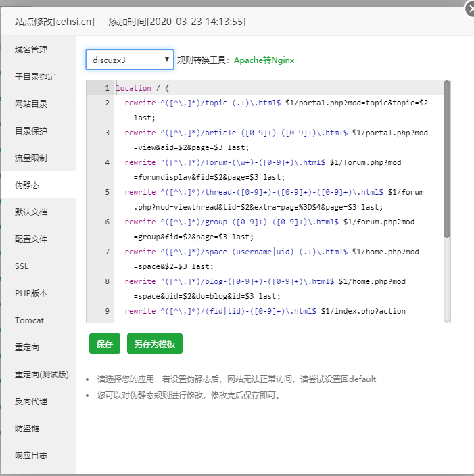Click the 另存为模板 button
Screen dimensions: 474x476
tap(154, 343)
